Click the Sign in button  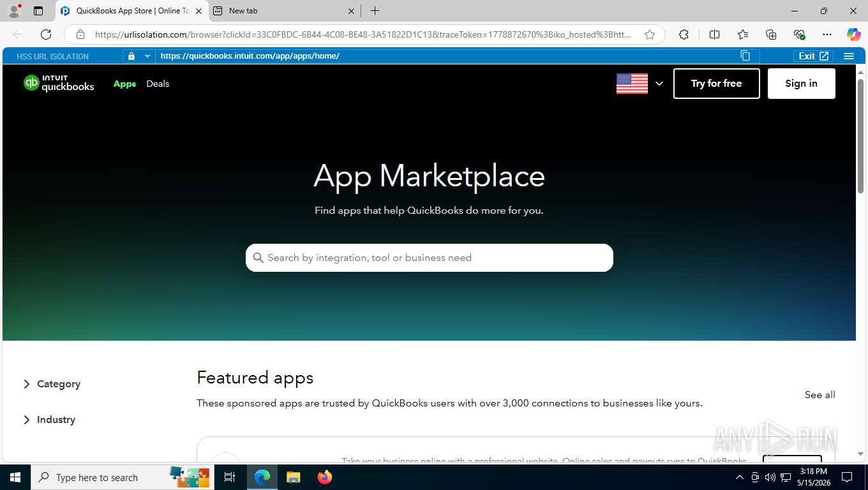(x=801, y=84)
